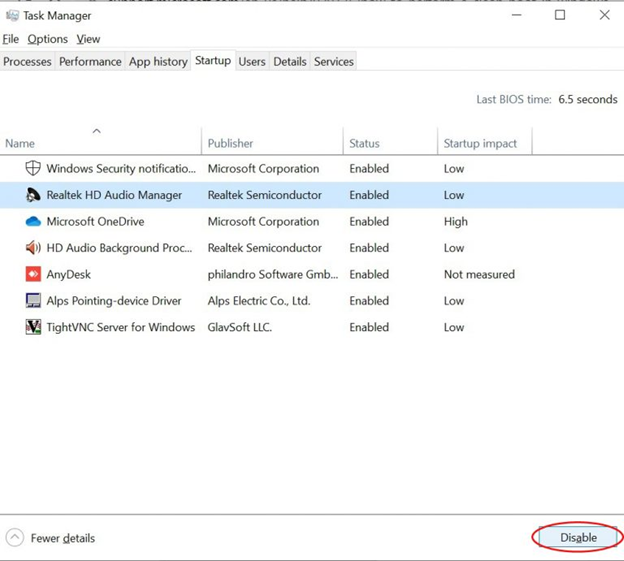This screenshot has width=624, height=561.
Task: Click philandro Software Gmb... publisher cell
Action: (x=273, y=275)
